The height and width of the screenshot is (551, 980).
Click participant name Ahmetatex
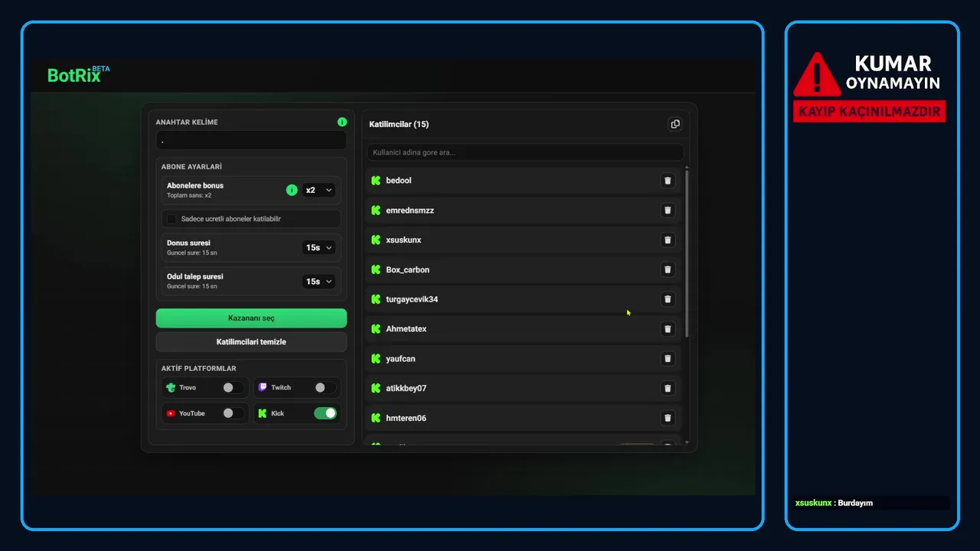406,329
